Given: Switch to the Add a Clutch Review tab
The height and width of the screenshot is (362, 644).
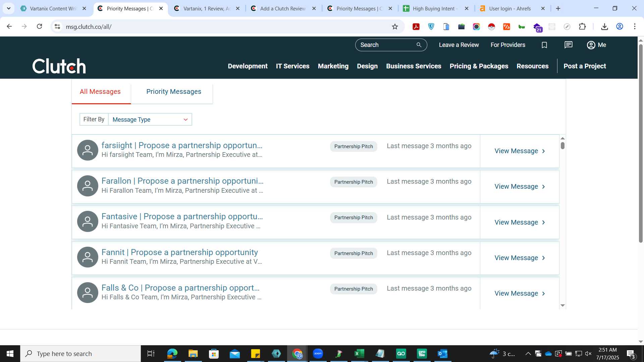Looking at the screenshot, I should click(283, 8).
